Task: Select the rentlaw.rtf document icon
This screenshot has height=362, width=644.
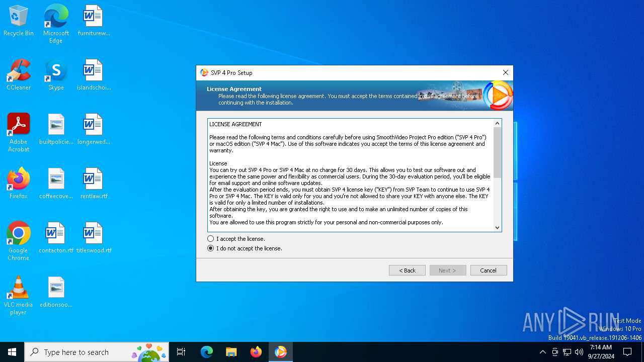Action: point(94,184)
